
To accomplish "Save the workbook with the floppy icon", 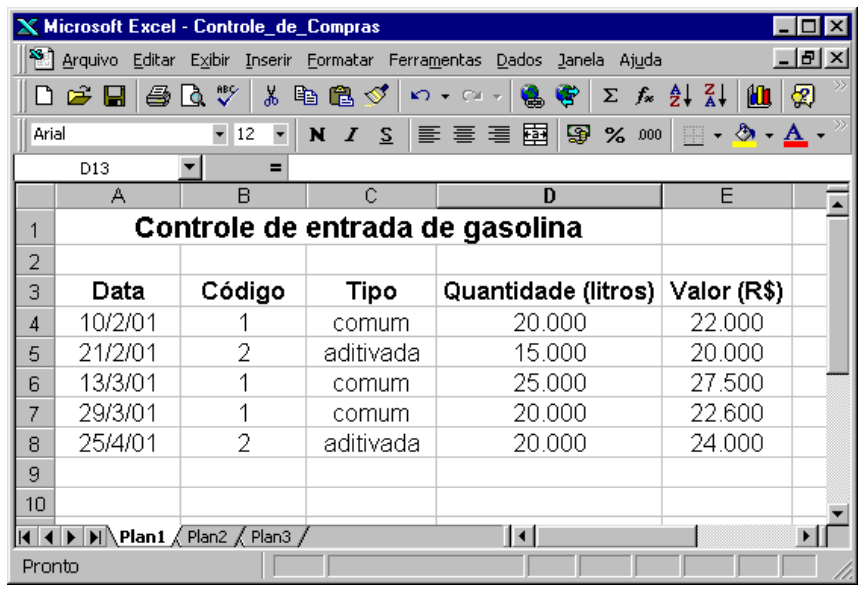I will [x=114, y=97].
